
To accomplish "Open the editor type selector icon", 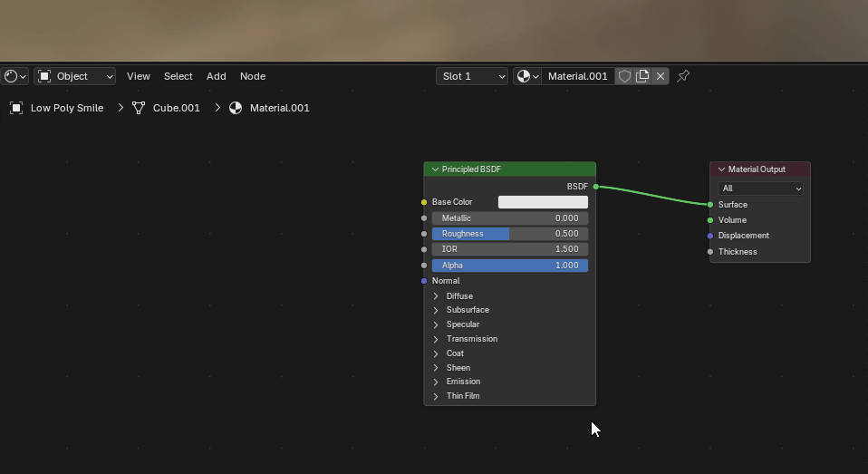I will tap(15, 76).
